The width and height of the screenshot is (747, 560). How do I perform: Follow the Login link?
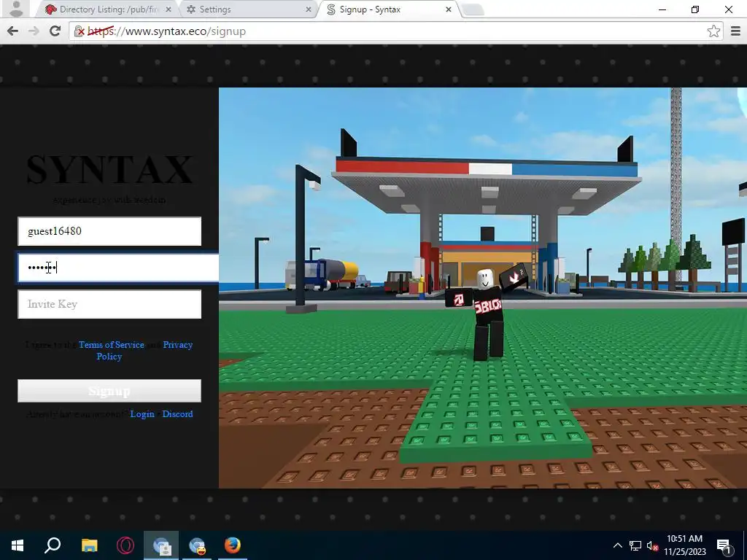tap(142, 414)
